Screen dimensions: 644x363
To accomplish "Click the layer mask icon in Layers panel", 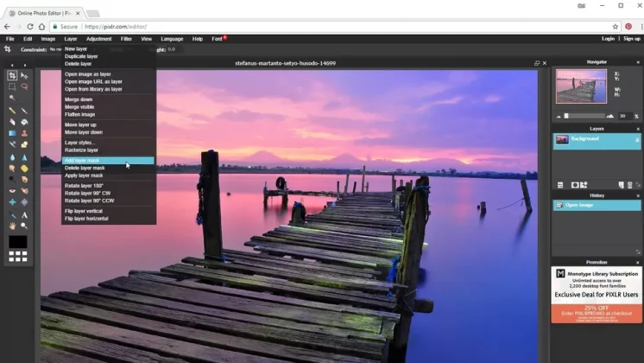I will [575, 185].
